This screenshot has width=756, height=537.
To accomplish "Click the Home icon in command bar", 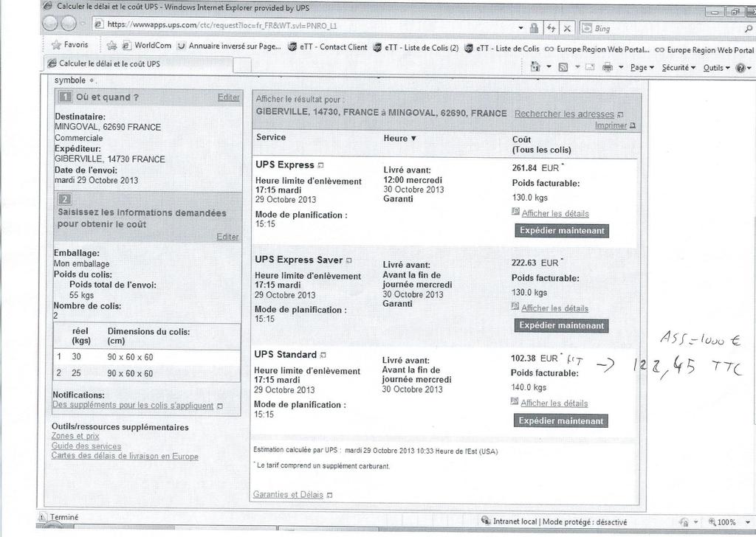I will [x=535, y=67].
